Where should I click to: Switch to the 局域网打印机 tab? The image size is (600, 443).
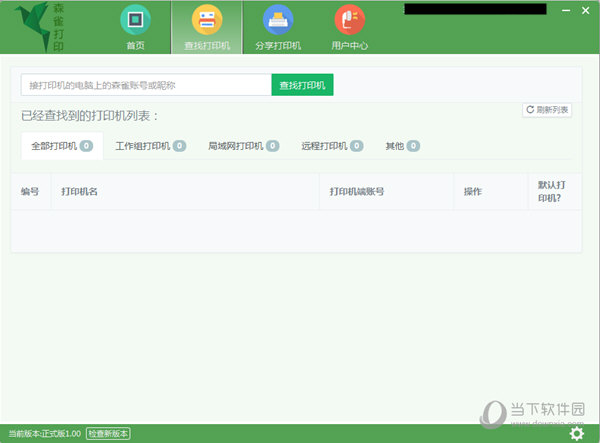point(243,146)
